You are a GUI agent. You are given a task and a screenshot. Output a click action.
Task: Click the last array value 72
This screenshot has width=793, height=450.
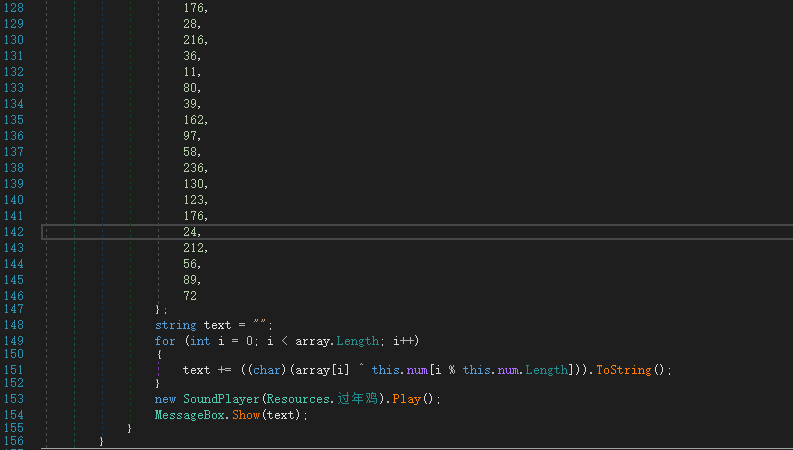click(190, 296)
